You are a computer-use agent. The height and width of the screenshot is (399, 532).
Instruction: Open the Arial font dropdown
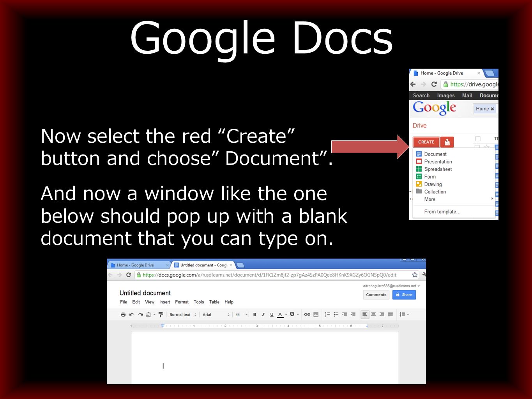click(x=216, y=314)
